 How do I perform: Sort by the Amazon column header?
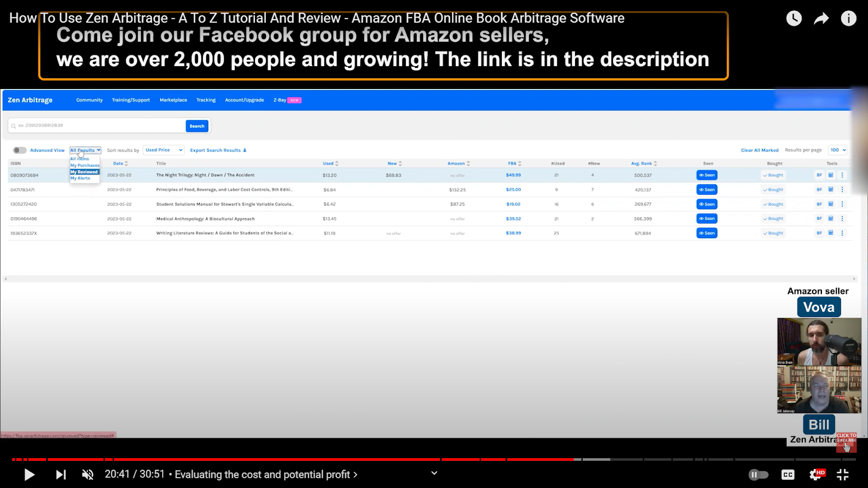(458, 163)
